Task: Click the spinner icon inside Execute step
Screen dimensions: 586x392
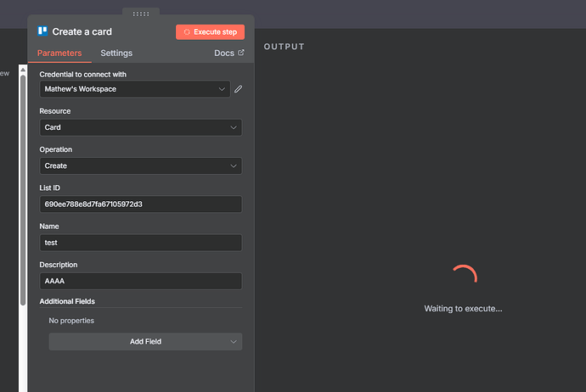Action: 187,32
